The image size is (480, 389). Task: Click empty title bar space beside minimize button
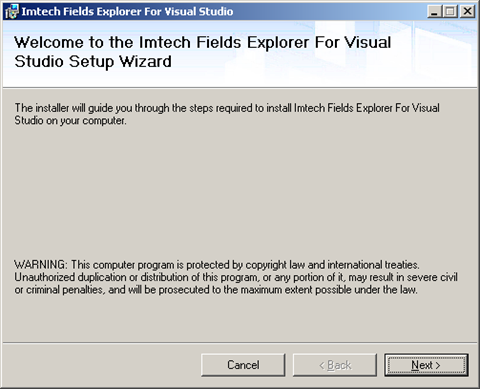click(x=330, y=12)
